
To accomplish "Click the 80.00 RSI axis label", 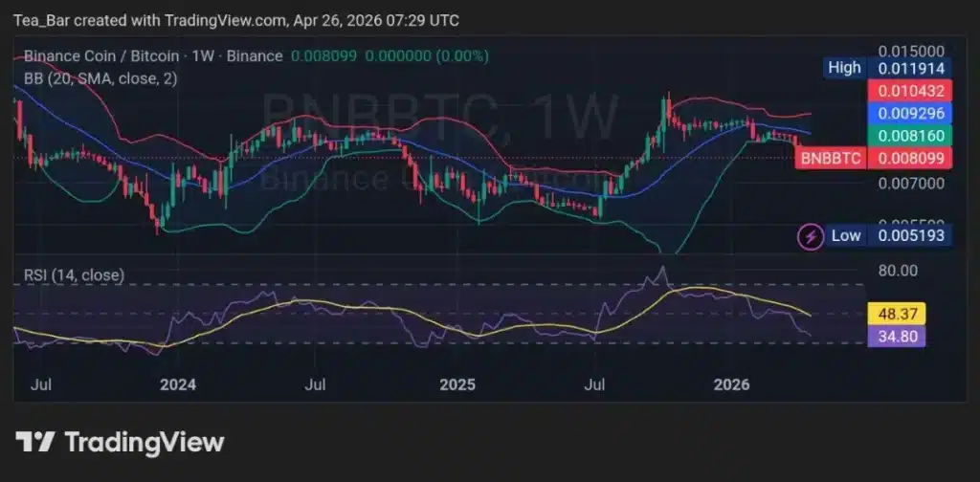I will [898, 271].
